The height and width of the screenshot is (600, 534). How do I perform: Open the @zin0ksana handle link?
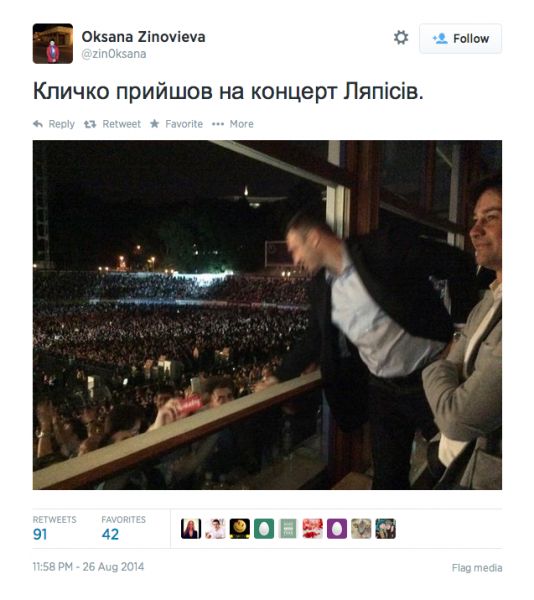point(114,54)
